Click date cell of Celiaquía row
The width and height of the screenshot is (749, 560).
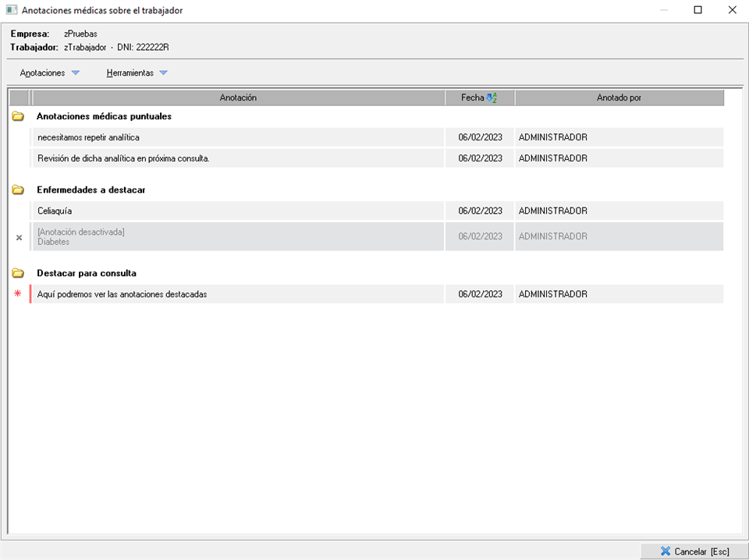click(x=480, y=211)
